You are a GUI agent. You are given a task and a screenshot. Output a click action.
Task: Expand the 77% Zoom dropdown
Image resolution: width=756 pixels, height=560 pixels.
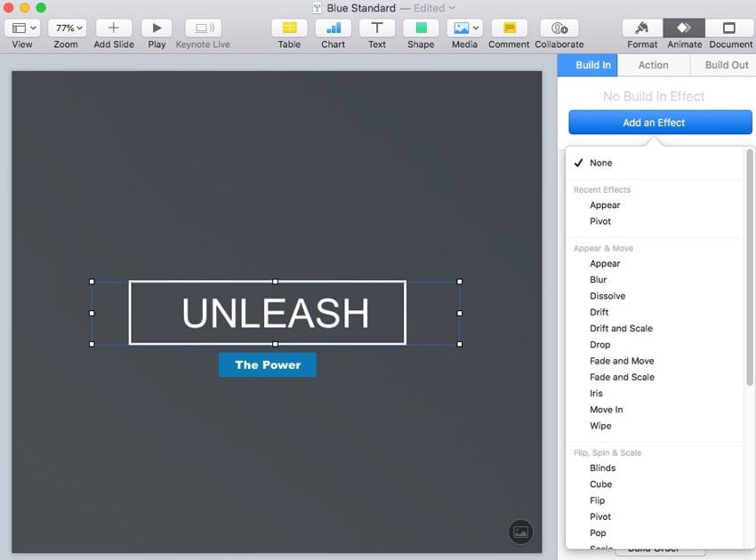point(66,28)
